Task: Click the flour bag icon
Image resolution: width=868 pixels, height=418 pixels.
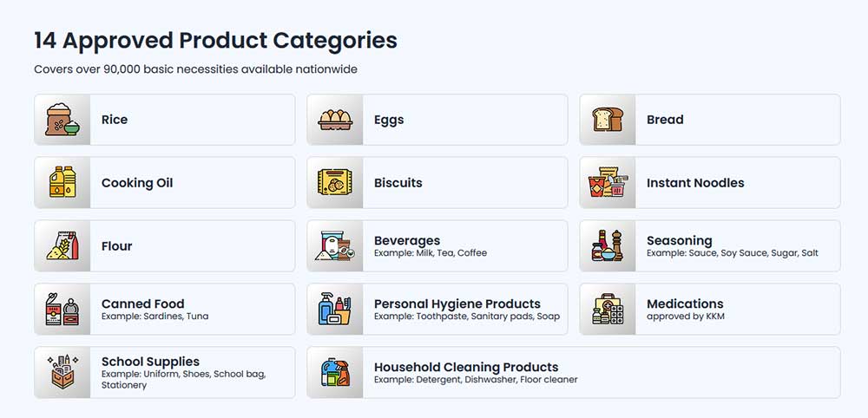Action: pyautogui.click(x=62, y=245)
